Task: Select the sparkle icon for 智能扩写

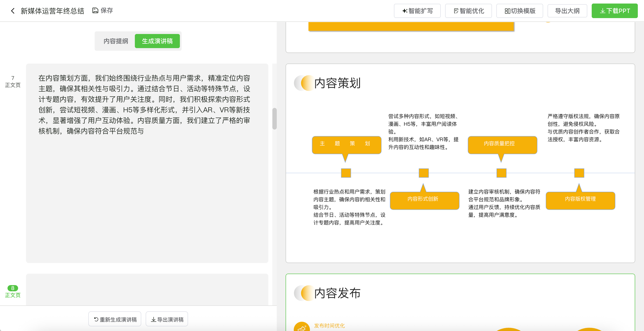Action: point(405,11)
